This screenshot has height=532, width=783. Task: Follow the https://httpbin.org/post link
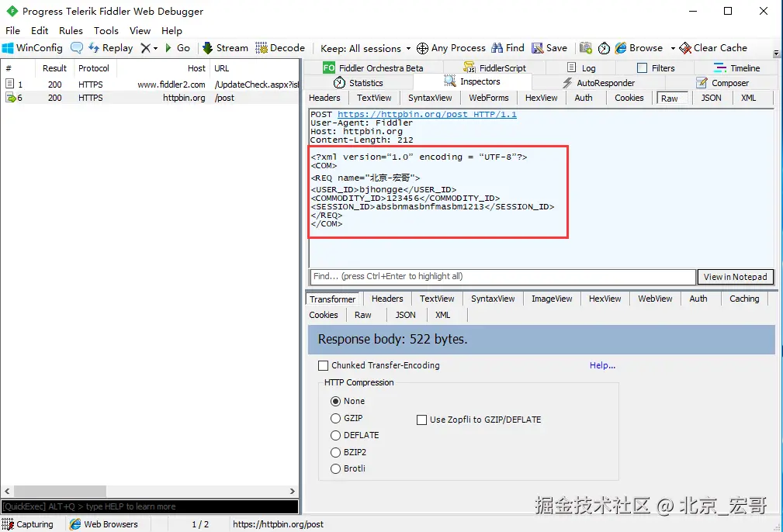pyautogui.click(x=427, y=114)
